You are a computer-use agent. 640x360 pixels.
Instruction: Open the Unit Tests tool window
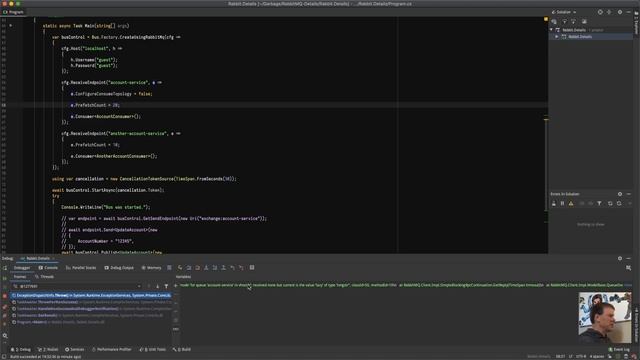153,349
